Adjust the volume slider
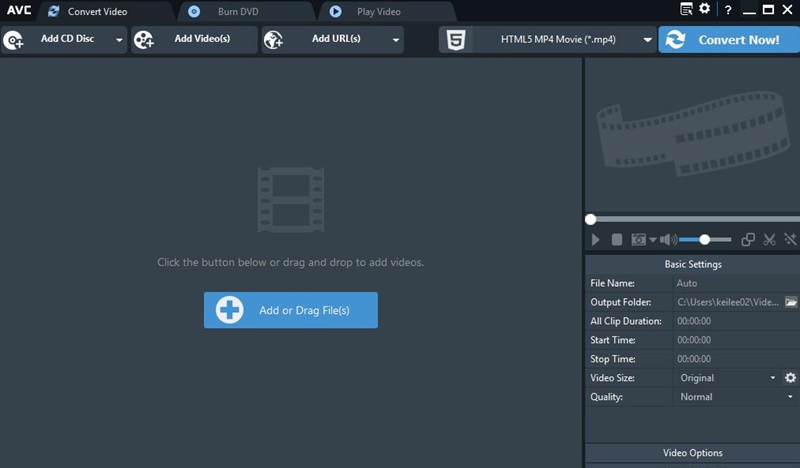The height and width of the screenshot is (468, 800). 705,239
